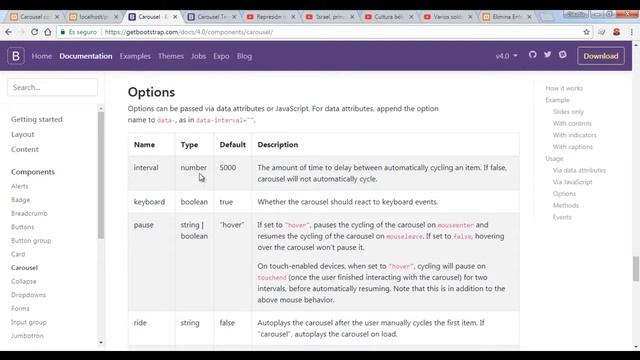Click the main page scrollbar thumb
This screenshot has height=360, width=640.
click(636, 268)
